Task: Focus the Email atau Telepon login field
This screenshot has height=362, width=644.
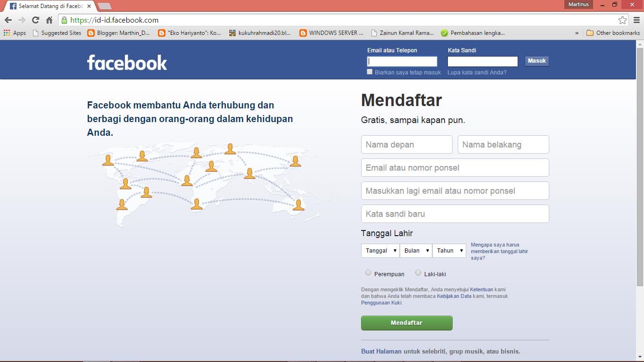Action: pyautogui.click(x=402, y=61)
